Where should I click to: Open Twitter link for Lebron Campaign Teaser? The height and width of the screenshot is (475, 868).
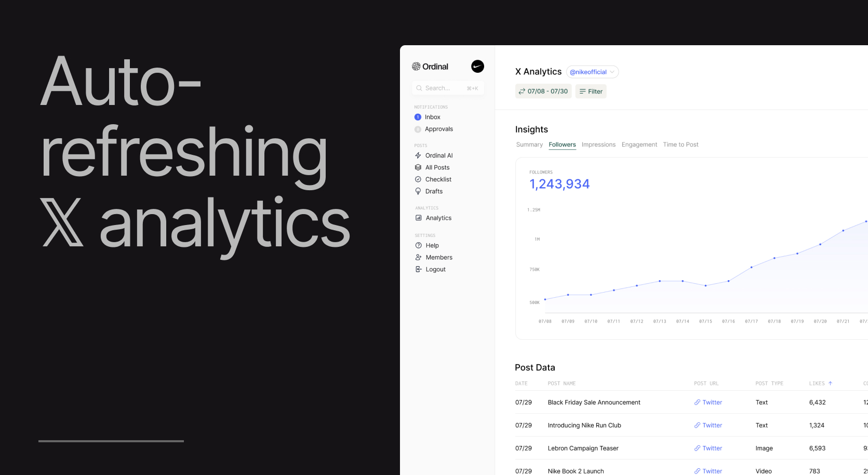click(708, 448)
